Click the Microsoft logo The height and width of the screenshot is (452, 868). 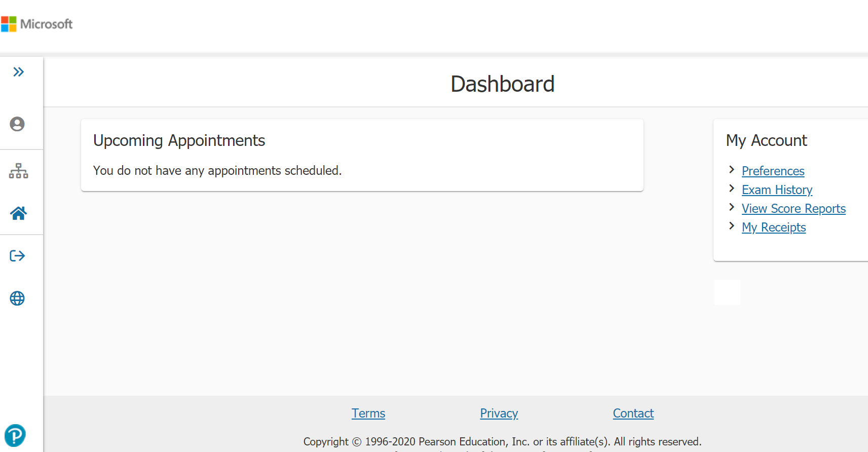36,24
